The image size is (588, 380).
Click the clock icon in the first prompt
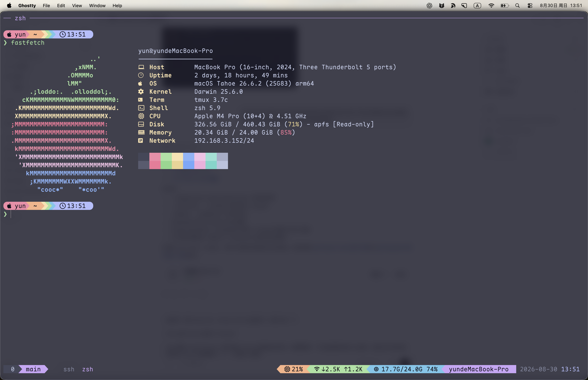pyautogui.click(x=63, y=34)
